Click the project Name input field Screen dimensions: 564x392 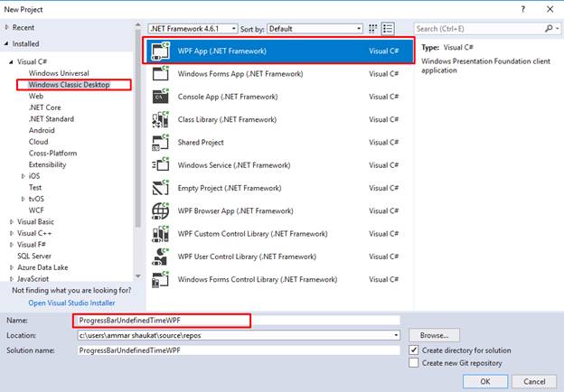pos(238,320)
